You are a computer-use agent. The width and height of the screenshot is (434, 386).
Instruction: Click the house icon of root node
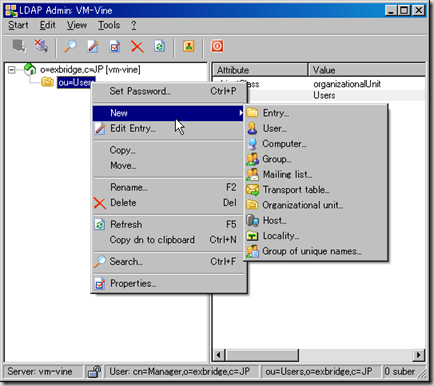(x=30, y=69)
